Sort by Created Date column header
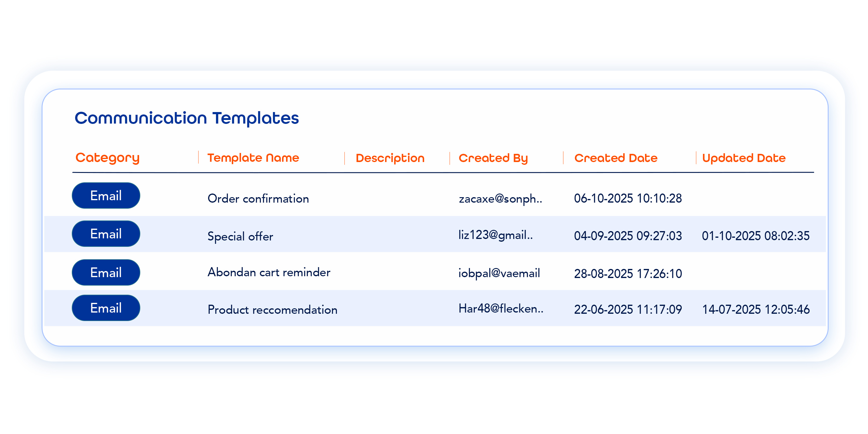Screen dimensions: 868x434 (x=616, y=158)
